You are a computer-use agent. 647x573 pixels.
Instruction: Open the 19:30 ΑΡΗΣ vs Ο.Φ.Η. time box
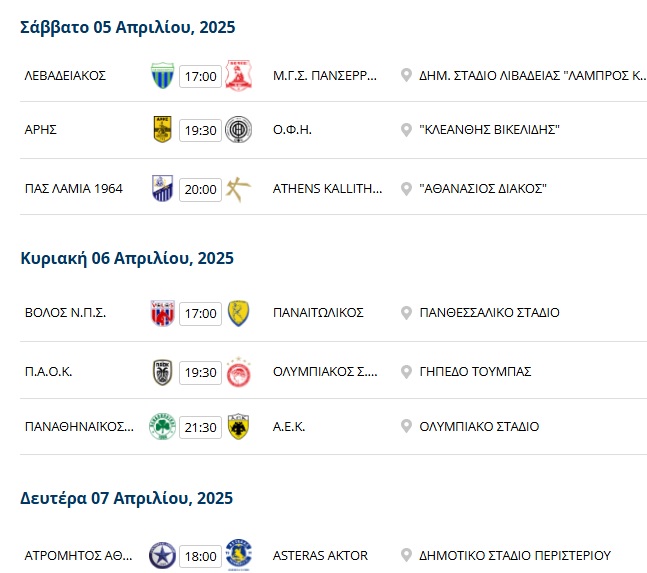tap(200, 130)
